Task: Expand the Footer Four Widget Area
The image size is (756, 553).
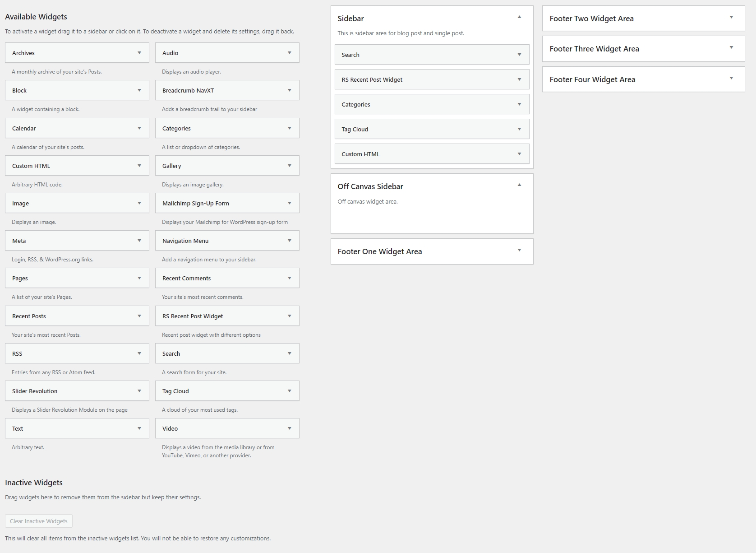Action: click(731, 78)
